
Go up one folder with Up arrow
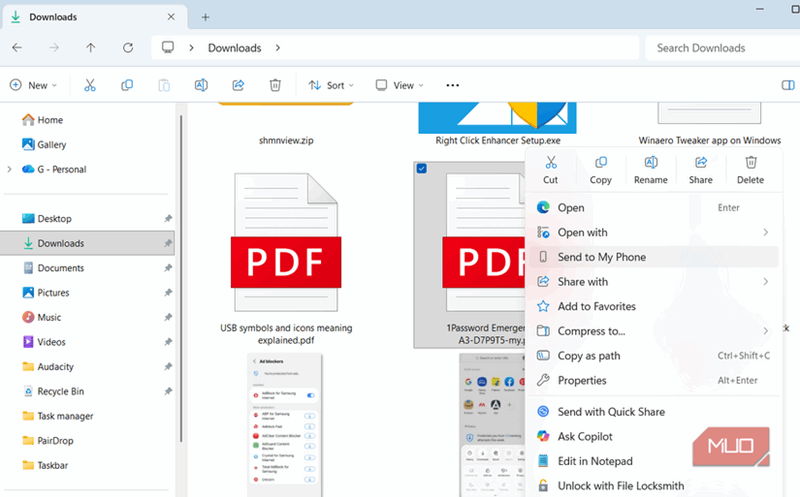91,47
